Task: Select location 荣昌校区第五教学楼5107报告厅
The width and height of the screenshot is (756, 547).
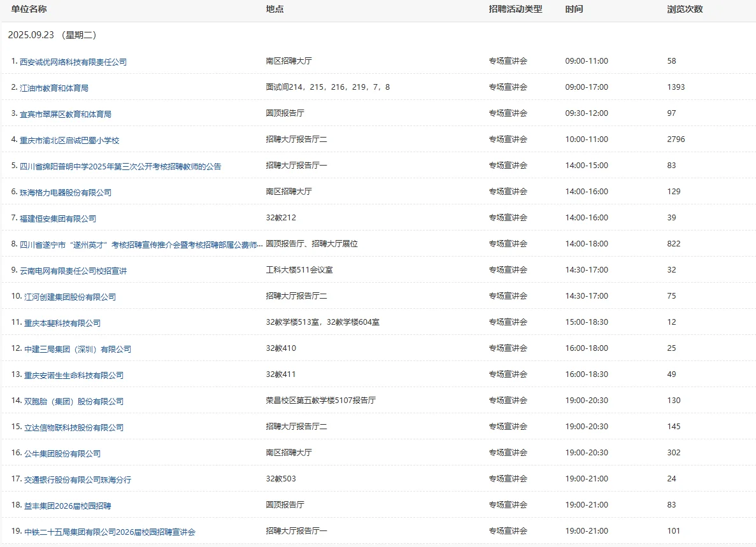Action: pyautogui.click(x=321, y=400)
